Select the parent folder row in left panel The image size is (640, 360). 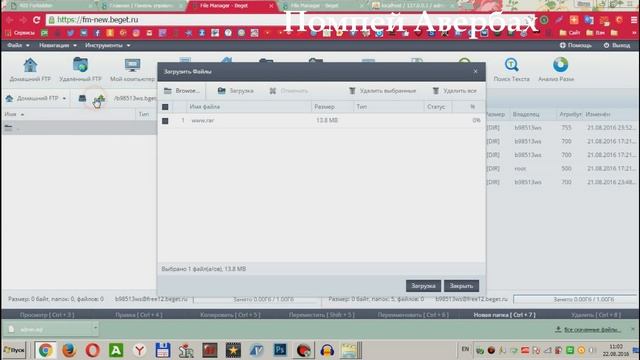pyautogui.click(x=79, y=128)
